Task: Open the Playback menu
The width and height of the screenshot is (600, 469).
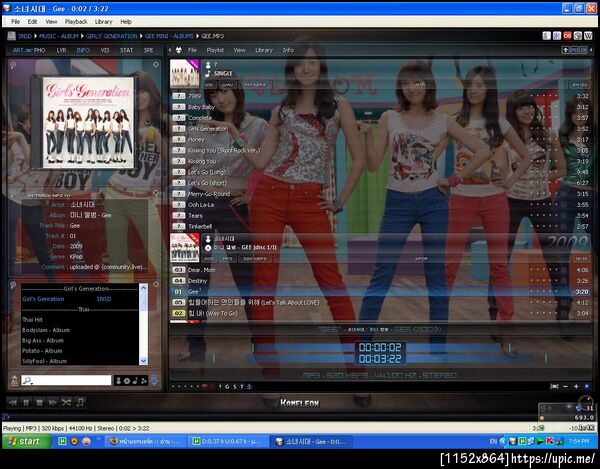Action: (76, 21)
